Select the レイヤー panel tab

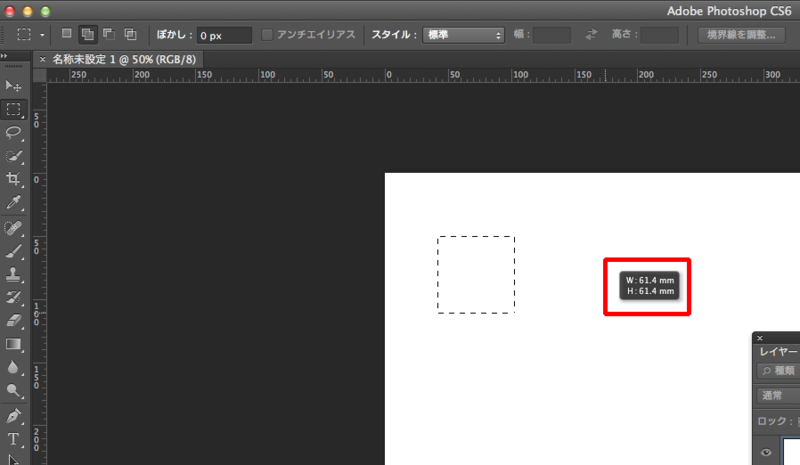tap(778, 352)
